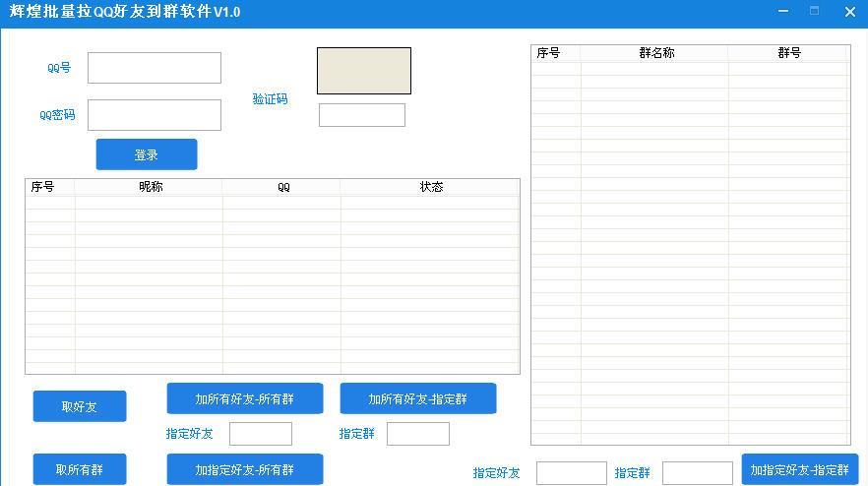This screenshot has width=868, height=486.
Task: Click 加指定好友-所有群 button
Action: pyautogui.click(x=245, y=469)
